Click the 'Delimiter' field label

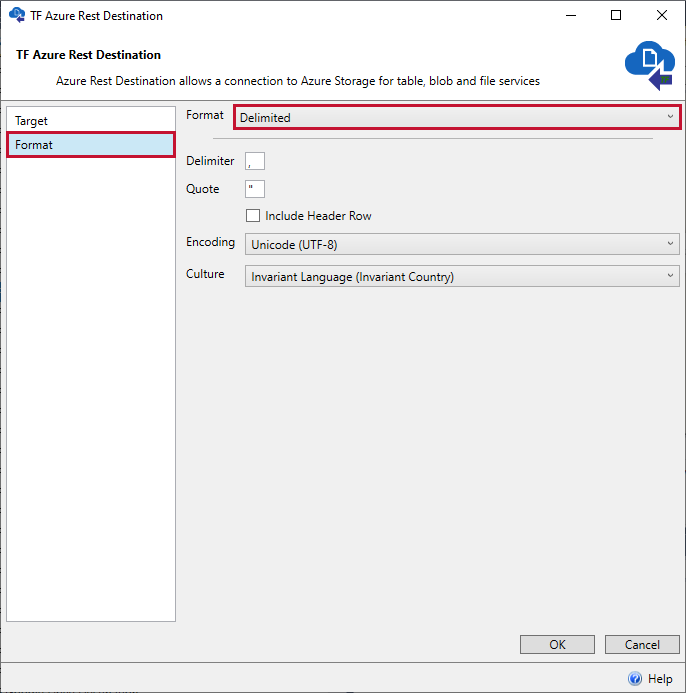[210, 161]
